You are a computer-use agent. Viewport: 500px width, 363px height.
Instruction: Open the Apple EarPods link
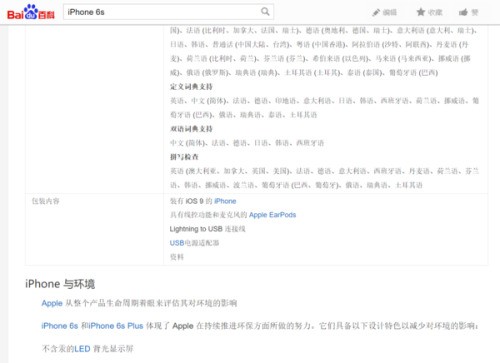point(272,215)
